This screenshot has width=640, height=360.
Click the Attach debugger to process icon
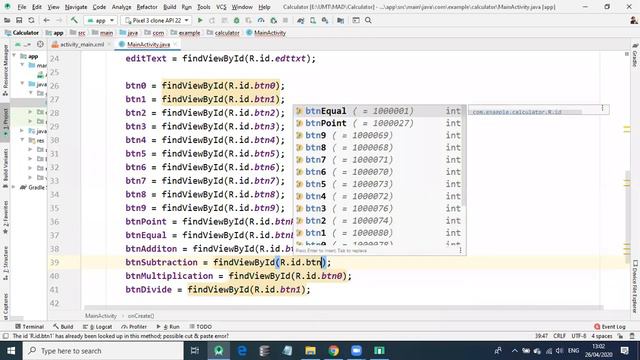pos(273,20)
